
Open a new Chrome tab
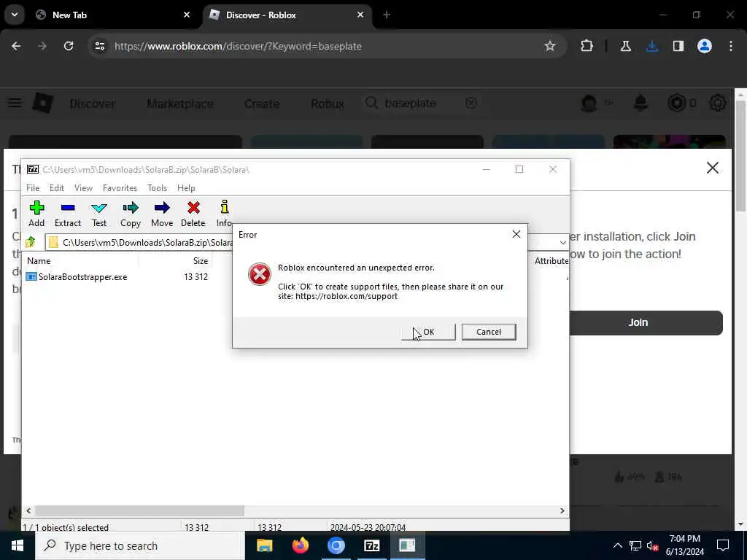click(387, 15)
